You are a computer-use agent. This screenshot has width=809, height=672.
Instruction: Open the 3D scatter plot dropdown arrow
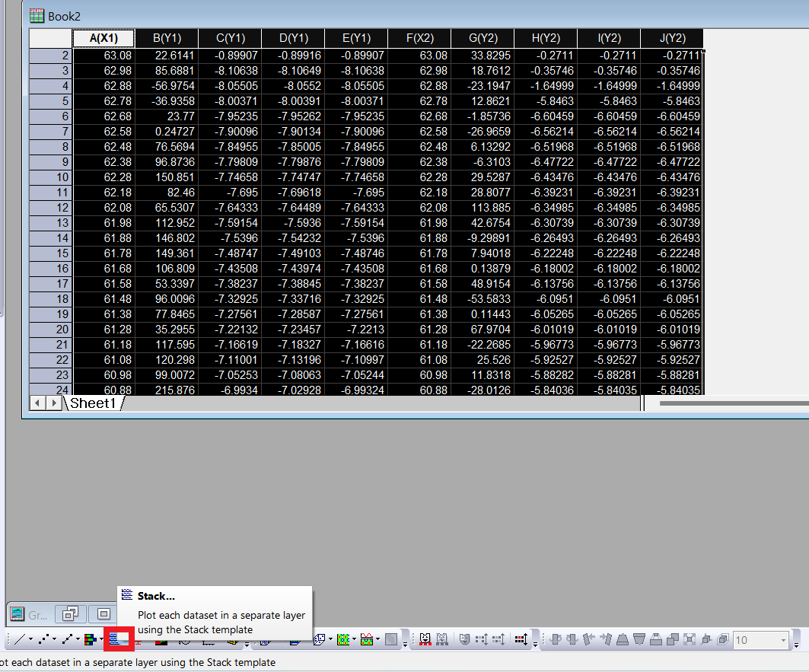click(x=330, y=640)
